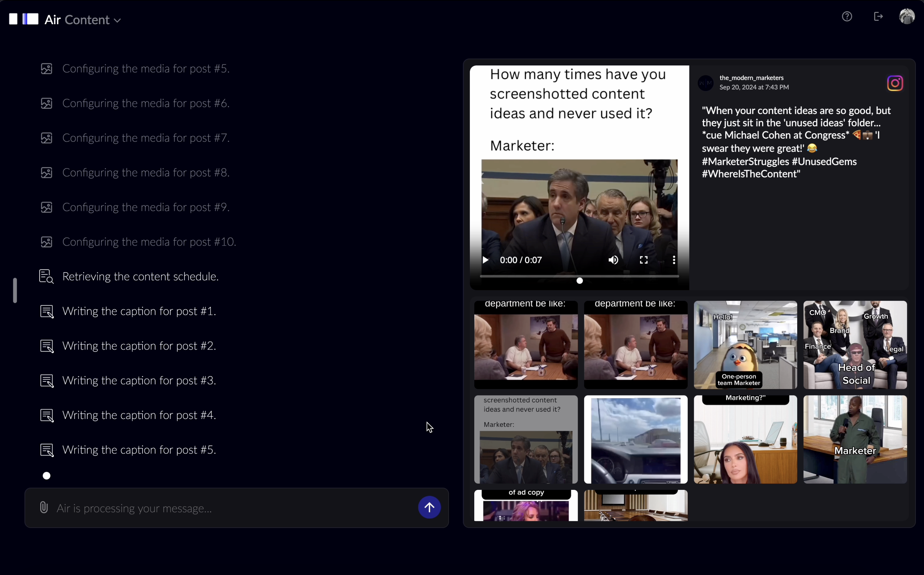Click the Instagram logo on post

click(895, 83)
